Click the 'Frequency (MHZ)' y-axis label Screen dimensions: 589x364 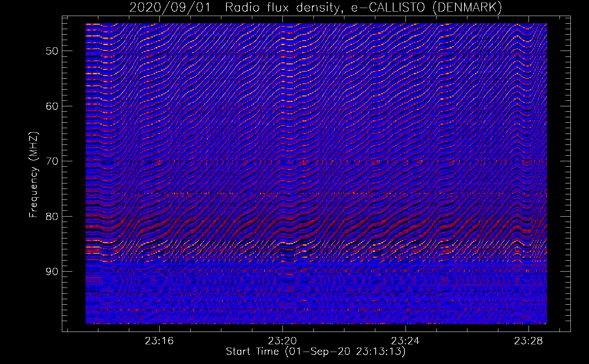[x=33, y=175]
